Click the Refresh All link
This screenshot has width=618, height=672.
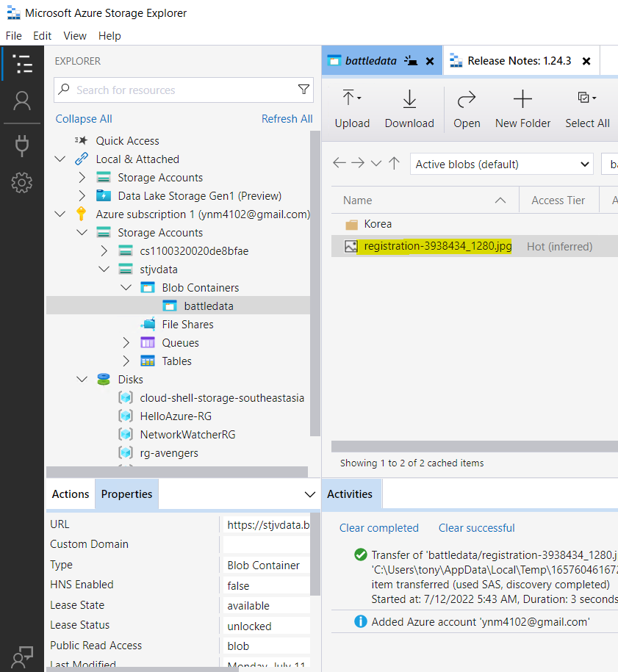tap(287, 119)
